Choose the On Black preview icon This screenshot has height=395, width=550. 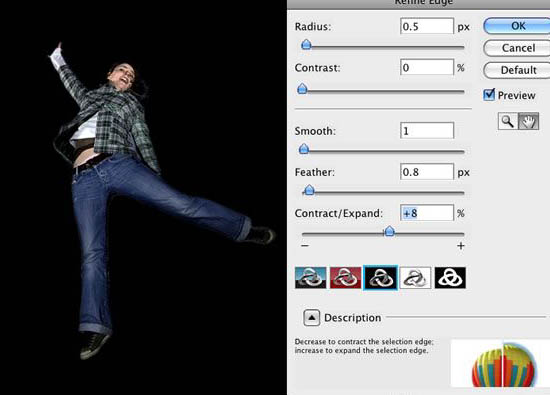[381, 277]
